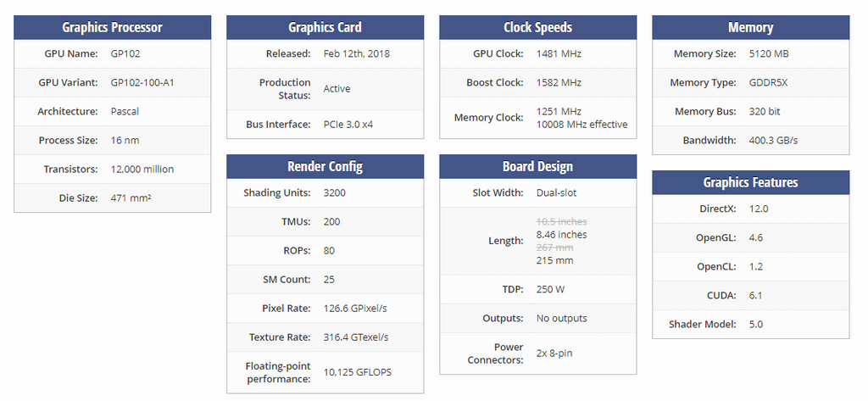Click the Render Config section header
Image resolution: width=868 pixels, height=401 pixels.
coord(325,166)
